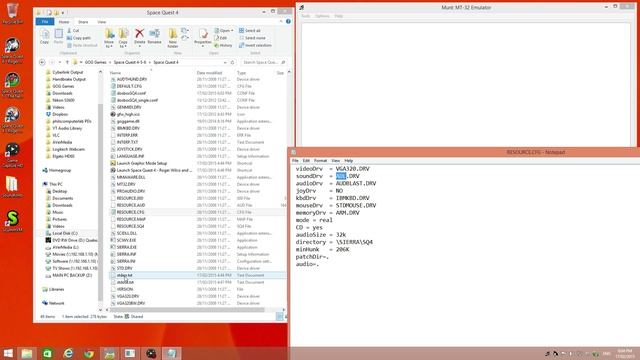640x360 pixels.
Task: Open Notepad Format menu
Action: [x=320, y=161]
